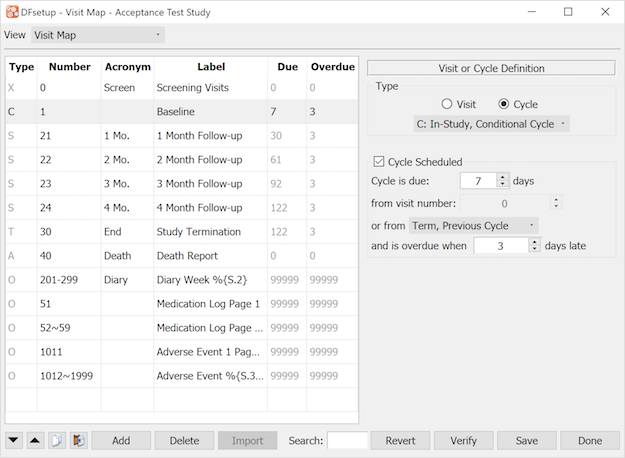Uncheck the Cycle Scheduled checkbox

click(x=379, y=161)
